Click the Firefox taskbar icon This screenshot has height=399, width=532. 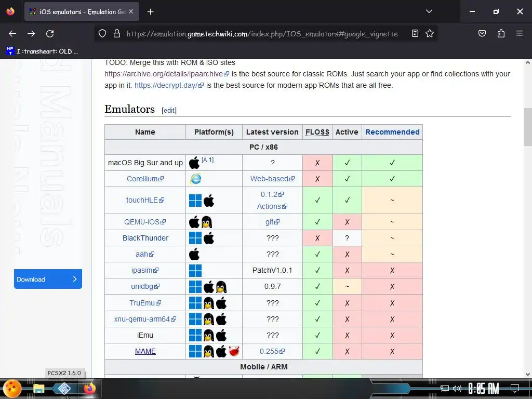(x=89, y=389)
